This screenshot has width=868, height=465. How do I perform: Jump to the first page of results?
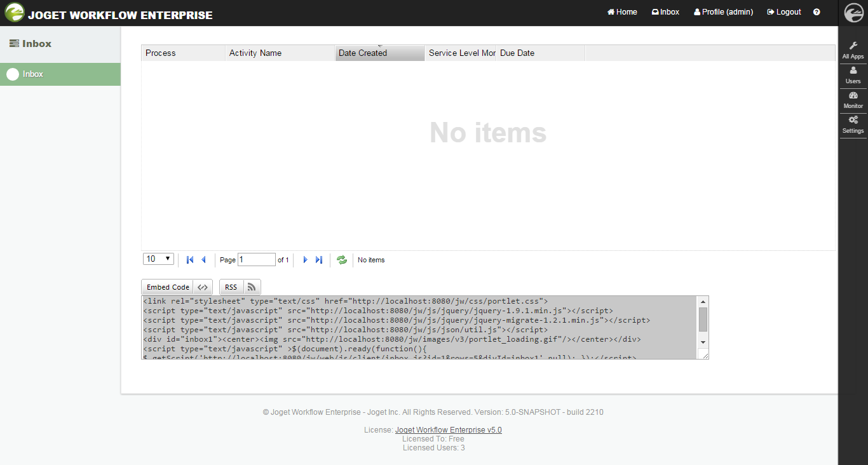pos(190,260)
